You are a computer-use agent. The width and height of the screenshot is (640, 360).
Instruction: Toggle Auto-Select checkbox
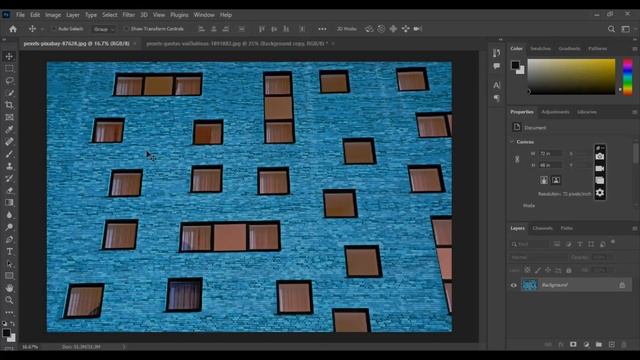coord(53,29)
